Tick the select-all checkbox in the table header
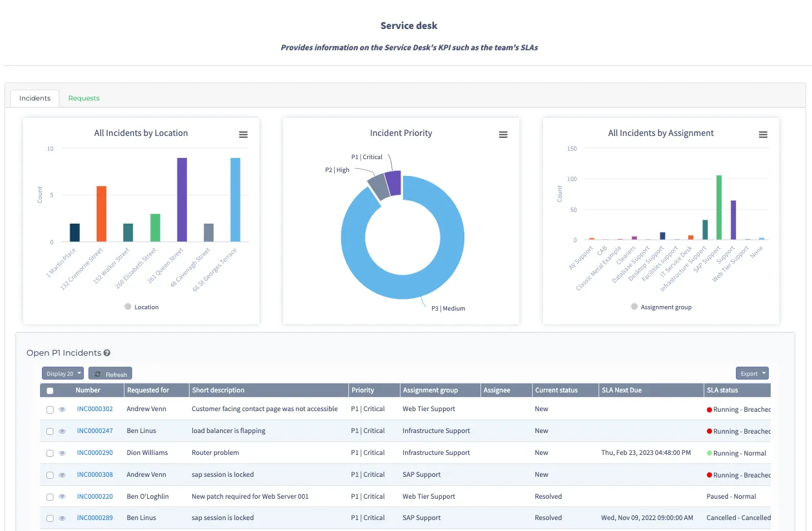Image resolution: width=812 pixels, height=531 pixels. pos(50,391)
